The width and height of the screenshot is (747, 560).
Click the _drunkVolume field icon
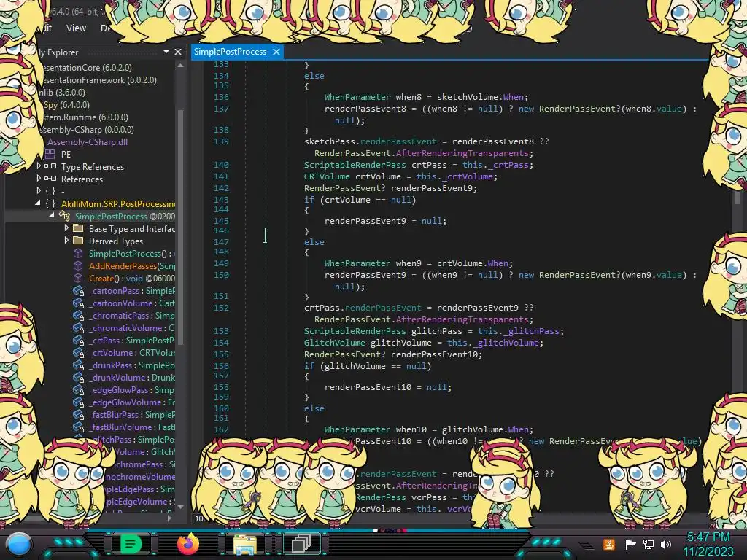point(79,377)
